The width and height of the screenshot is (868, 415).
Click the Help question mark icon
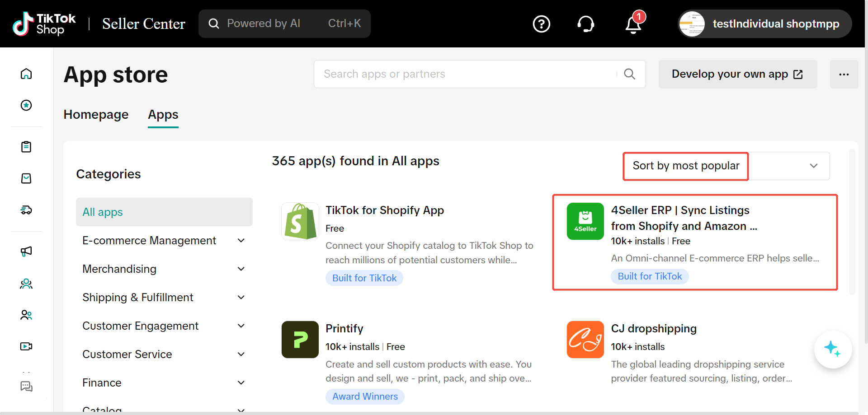tap(541, 23)
